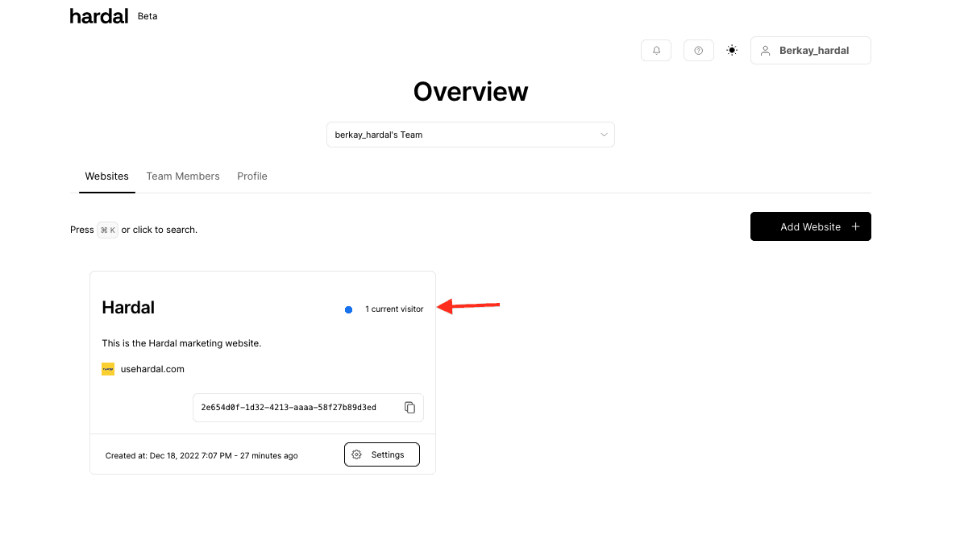Image resolution: width=960 pixels, height=560 pixels.
Task: Open the notifications bell icon
Action: [655, 51]
